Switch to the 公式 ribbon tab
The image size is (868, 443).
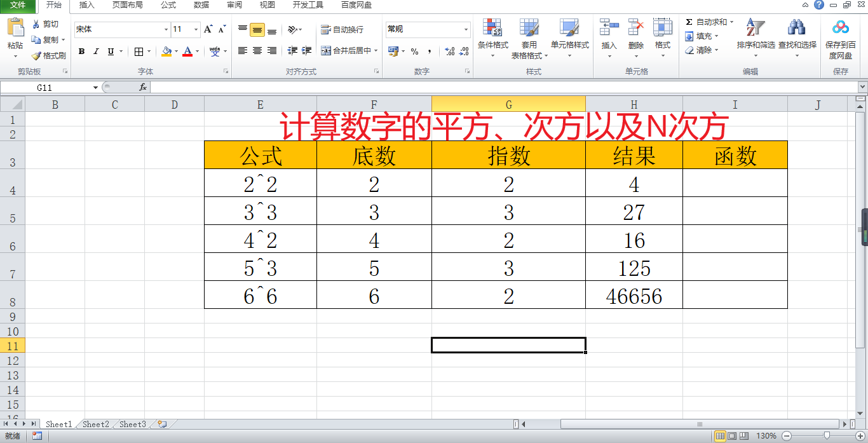pos(168,5)
